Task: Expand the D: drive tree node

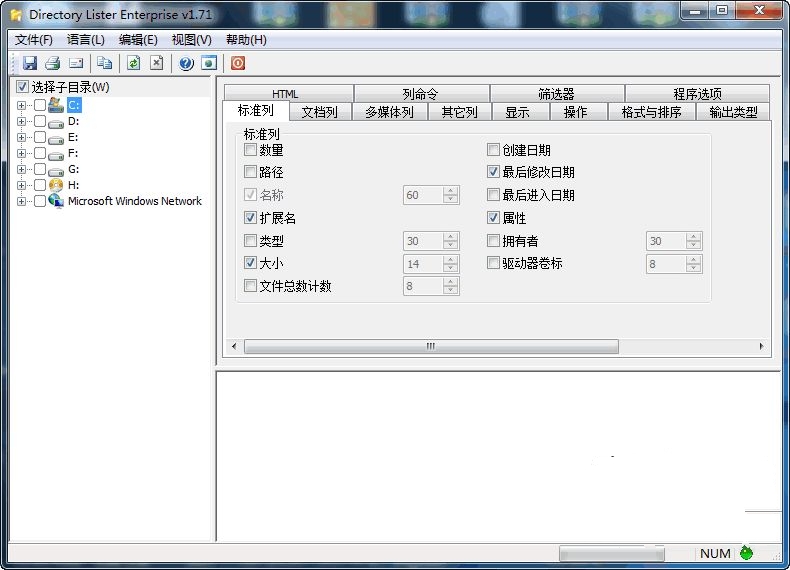Action: [21, 121]
